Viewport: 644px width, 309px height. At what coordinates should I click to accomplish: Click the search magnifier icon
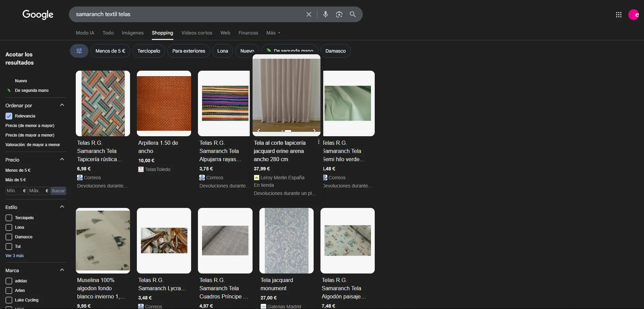[x=353, y=14]
